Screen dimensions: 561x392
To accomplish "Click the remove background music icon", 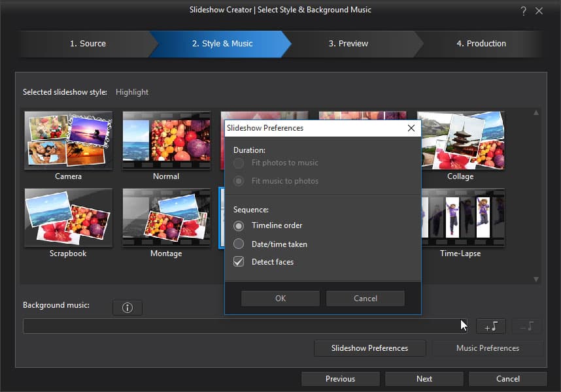I will click(x=526, y=326).
